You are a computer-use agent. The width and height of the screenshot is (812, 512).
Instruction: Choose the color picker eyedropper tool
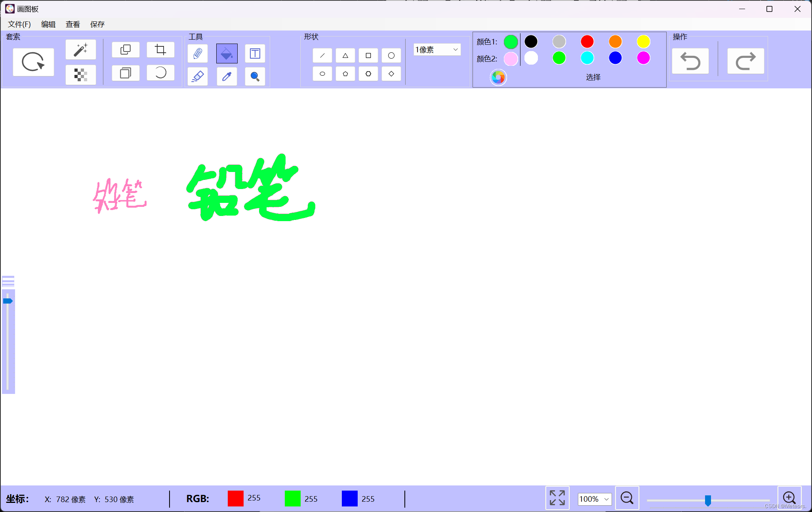tap(227, 76)
